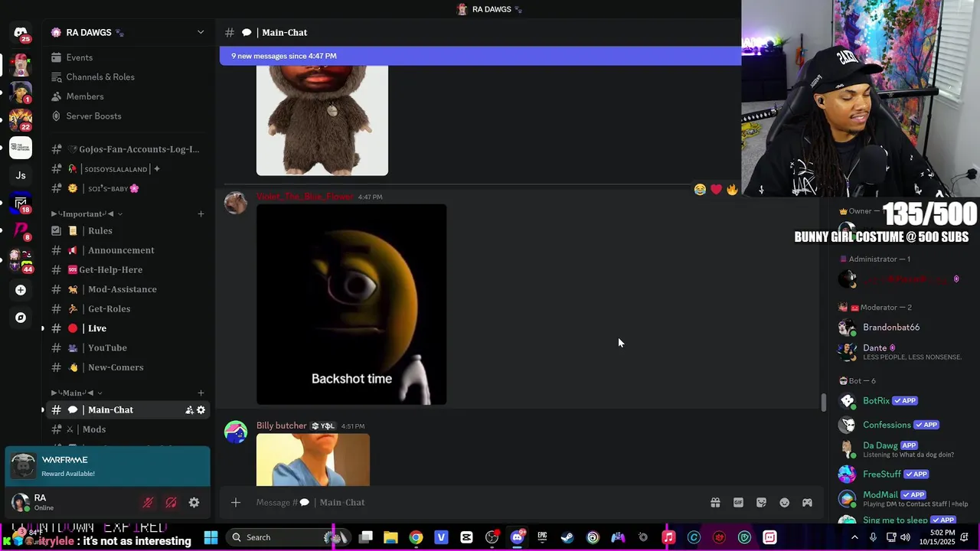
Task: Click the Warframe Reward Available banner
Action: [107, 466]
